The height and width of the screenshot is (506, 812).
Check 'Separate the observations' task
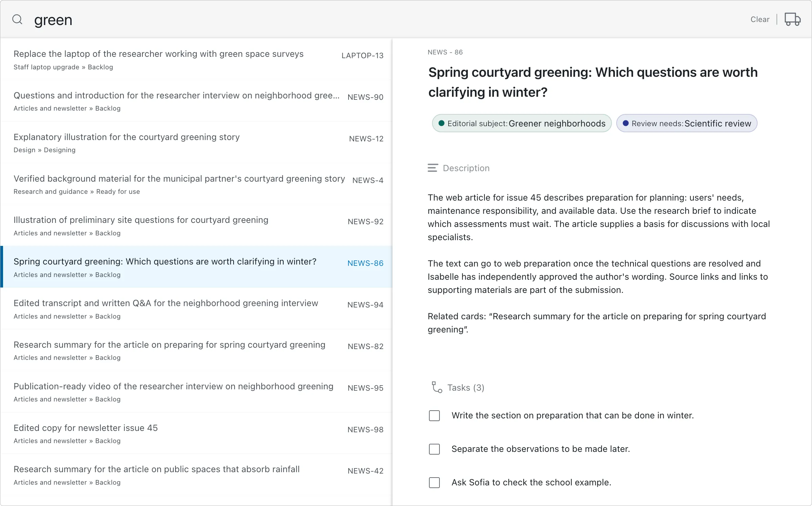tap(434, 449)
